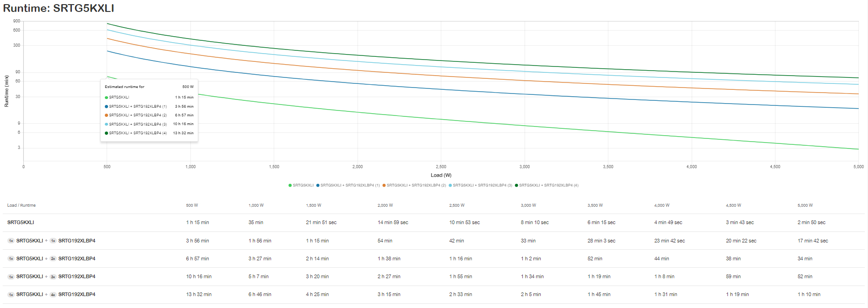868x308 pixels.
Task: Click SRTG192XLBP4 name in the 4x row
Action: (x=77, y=295)
